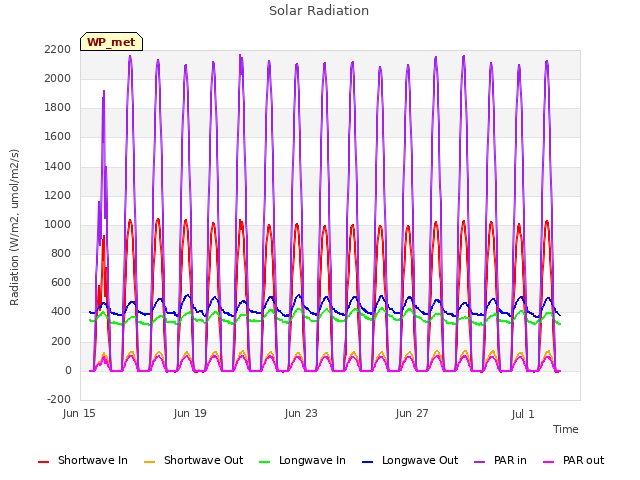
Task: Click the magenta PAR out legend swatch
Action: click(549, 462)
